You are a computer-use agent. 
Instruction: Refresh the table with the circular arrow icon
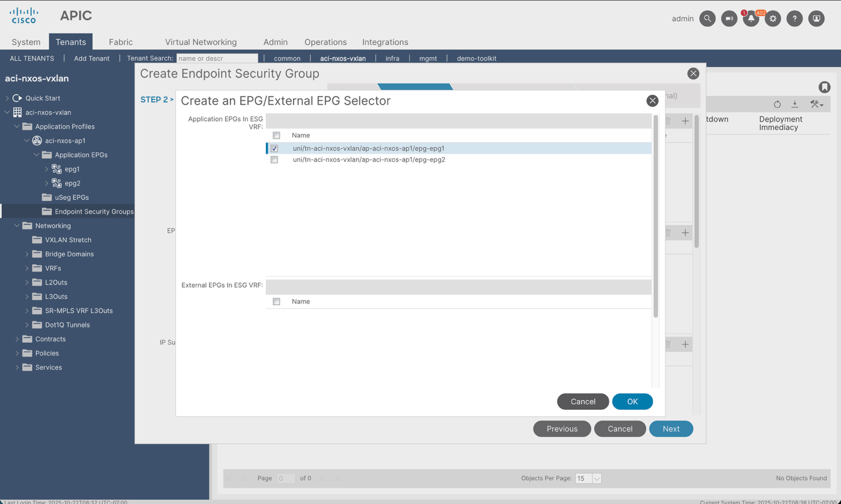coord(777,104)
